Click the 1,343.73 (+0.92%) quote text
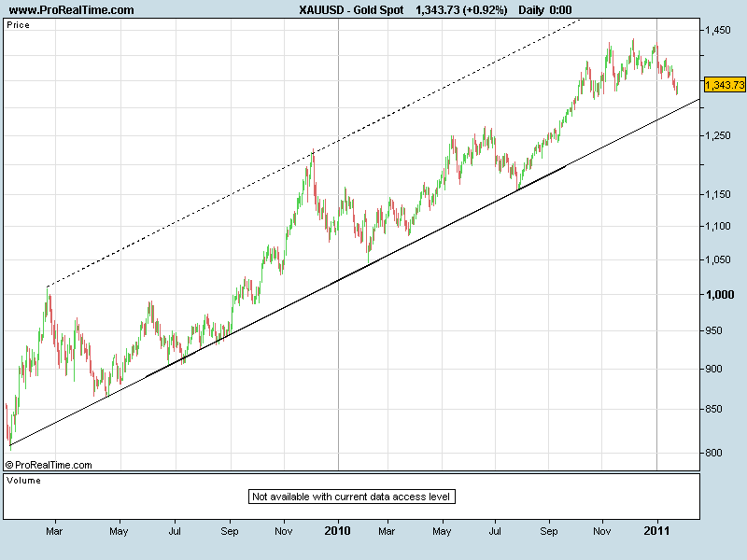Screen dimensions: 747x560 point(461,9)
